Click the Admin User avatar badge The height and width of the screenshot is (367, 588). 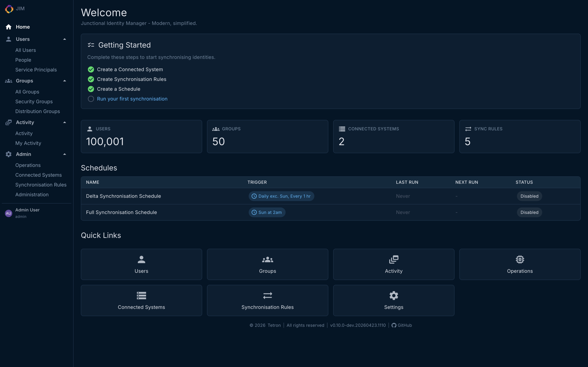coord(9,213)
